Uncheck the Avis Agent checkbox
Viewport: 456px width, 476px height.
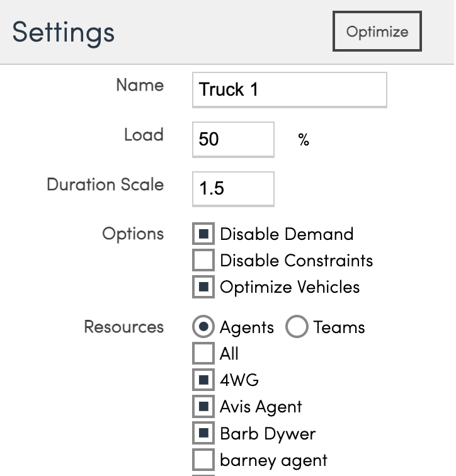(203, 407)
